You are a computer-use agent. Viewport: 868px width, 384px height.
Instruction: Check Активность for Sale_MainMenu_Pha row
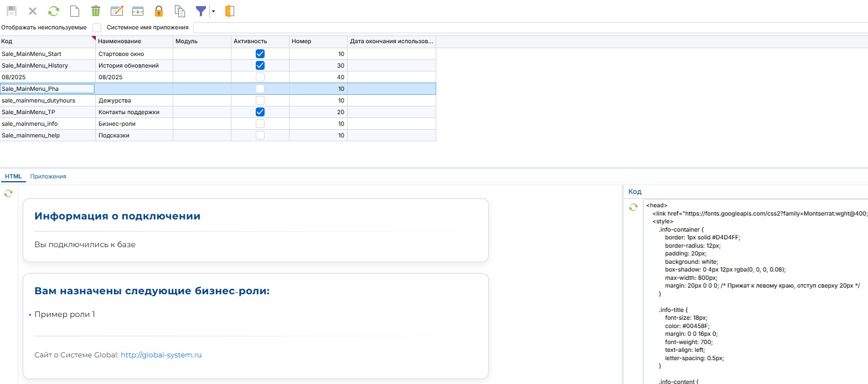(x=260, y=89)
